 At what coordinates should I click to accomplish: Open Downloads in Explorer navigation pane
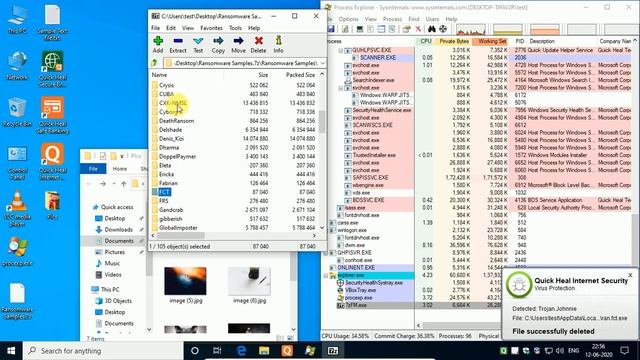point(118,229)
